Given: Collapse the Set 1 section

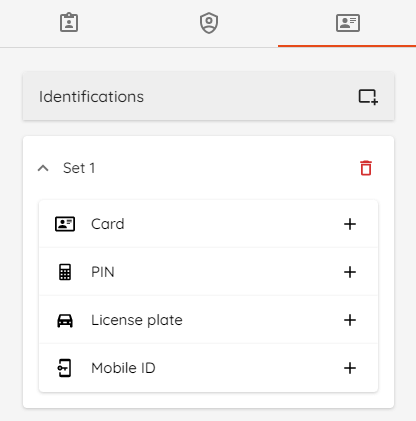Looking at the screenshot, I should click(43, 168).
